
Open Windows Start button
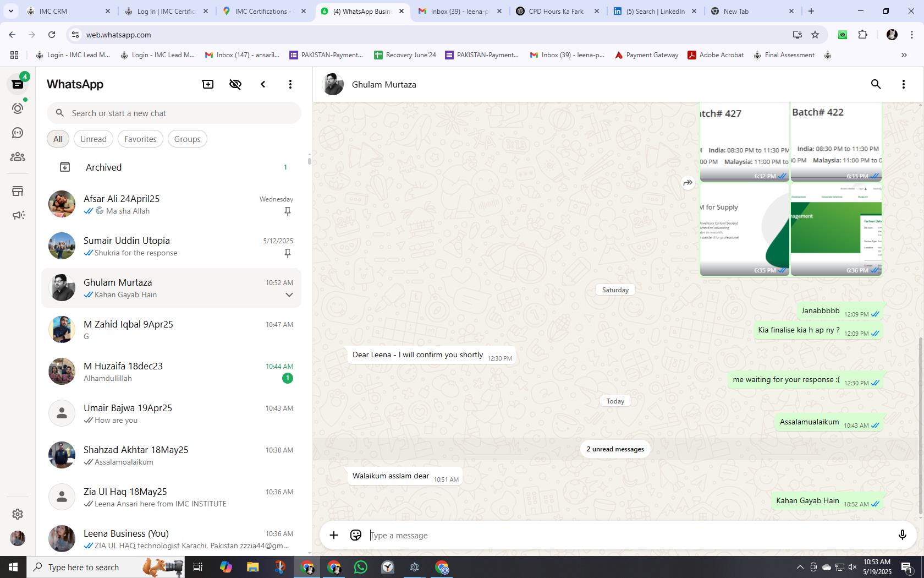[13, 567]
